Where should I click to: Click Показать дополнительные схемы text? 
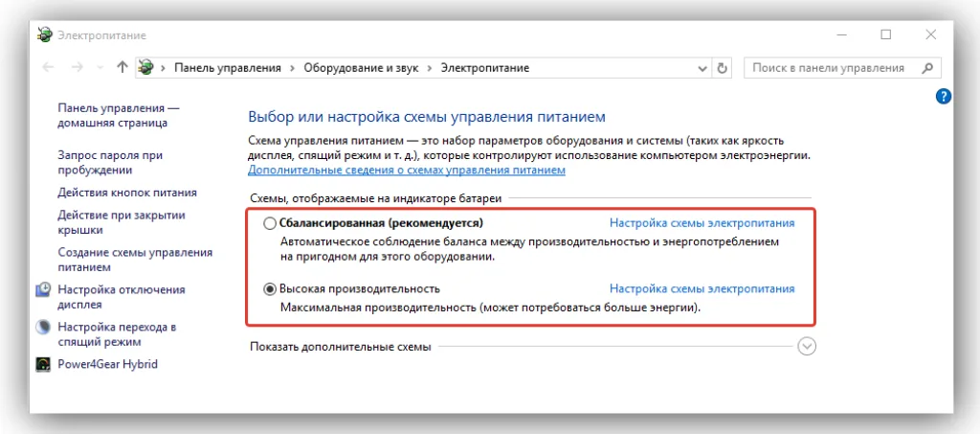[x=341, y=347]
